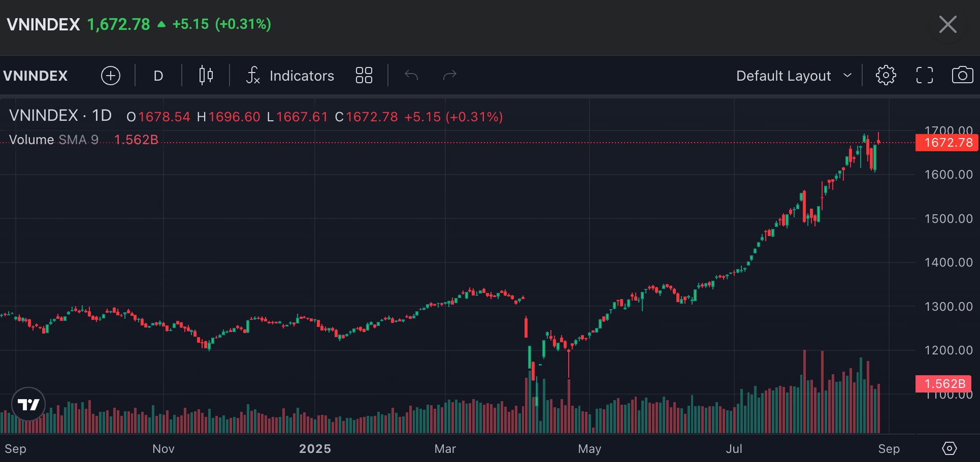The height and width of the screenshot is (462, 980).
Task: Click the 1200.00 price scale label
Action: tap(948, 350)
